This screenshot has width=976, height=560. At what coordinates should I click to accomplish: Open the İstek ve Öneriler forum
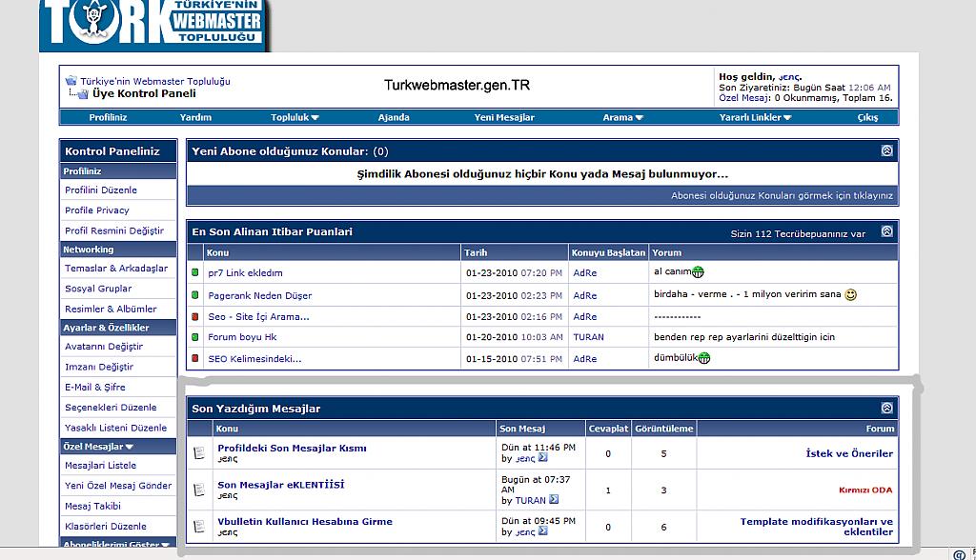click(x=849, y=453)
